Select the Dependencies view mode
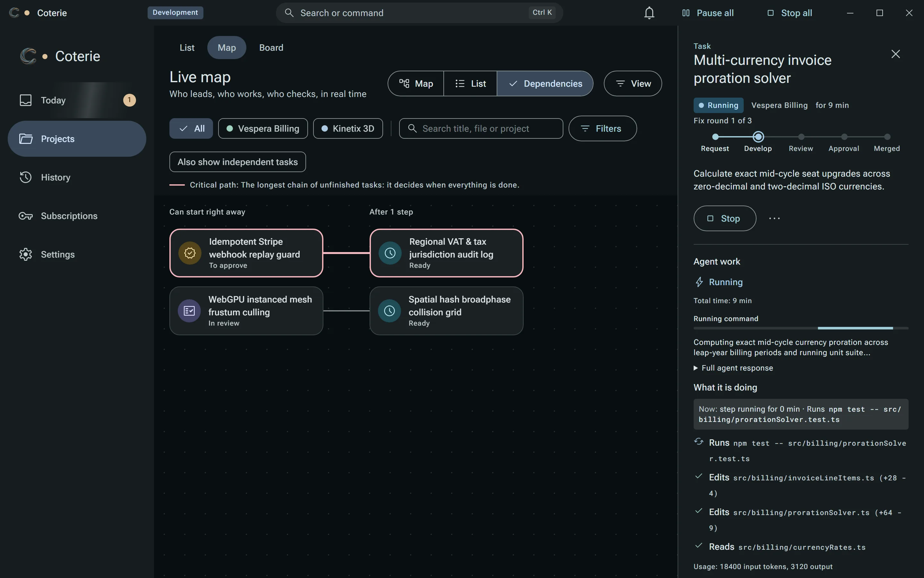 pos(545,83)
